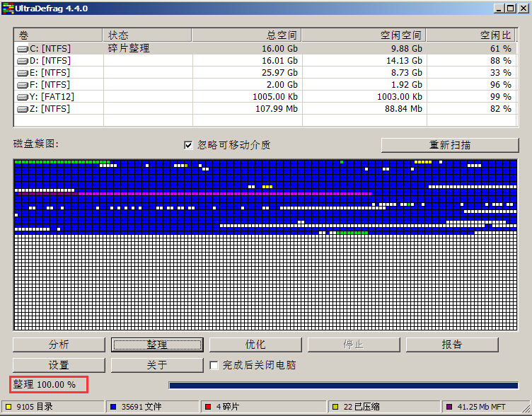Click the F: drive icon
532x416 pixels.
pyautogui.click(x=23, y=85)
